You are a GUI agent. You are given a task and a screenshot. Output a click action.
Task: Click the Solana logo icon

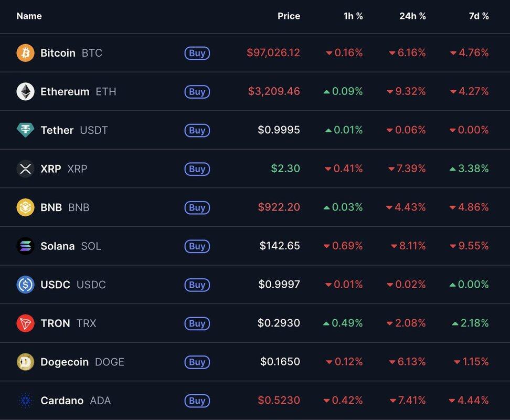click(25, 246)
